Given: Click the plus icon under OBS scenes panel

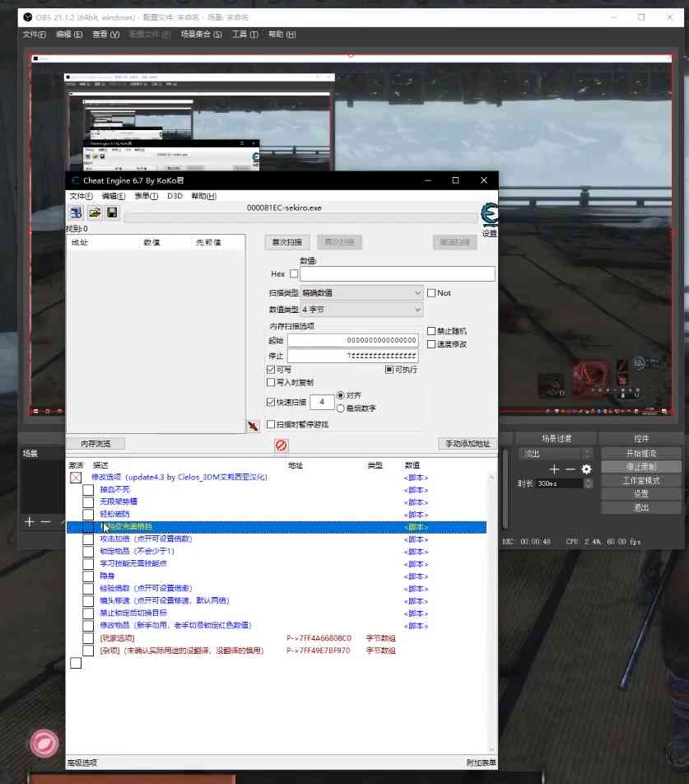Looking at the screenshot, I should pos(30,522).
